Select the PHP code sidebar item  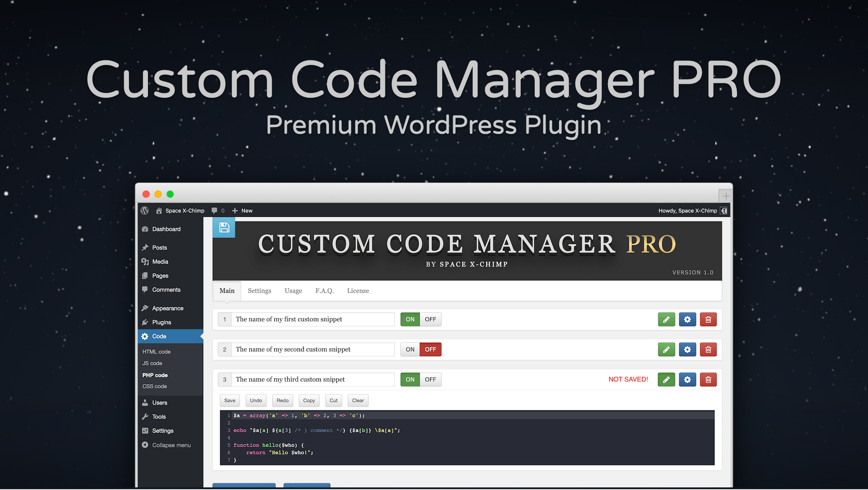pos(155,374)
